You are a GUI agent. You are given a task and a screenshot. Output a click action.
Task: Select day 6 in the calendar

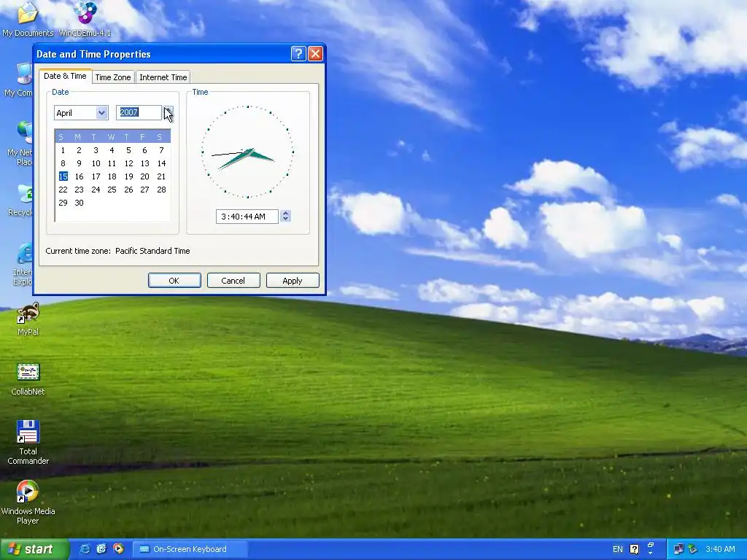click(145, 150)
